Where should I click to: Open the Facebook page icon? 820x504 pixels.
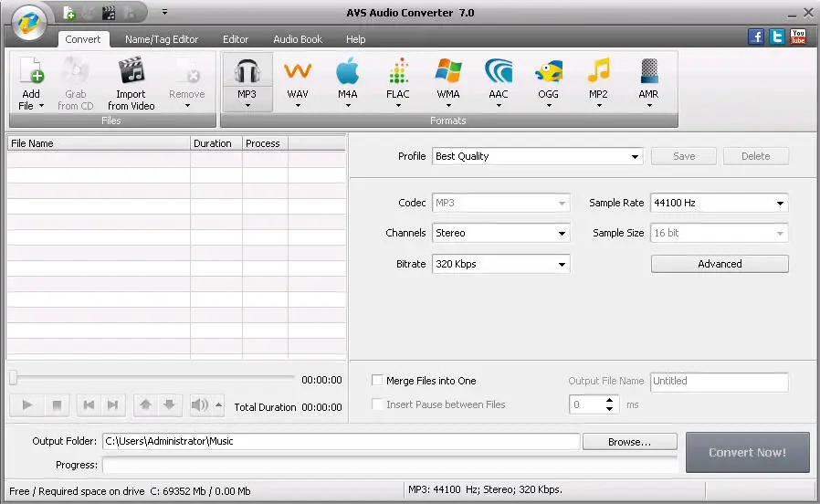tap(756, 37)
